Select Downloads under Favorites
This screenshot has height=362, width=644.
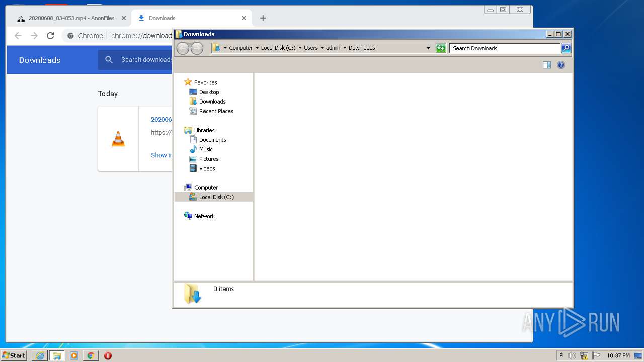click(x=212, y=102)
